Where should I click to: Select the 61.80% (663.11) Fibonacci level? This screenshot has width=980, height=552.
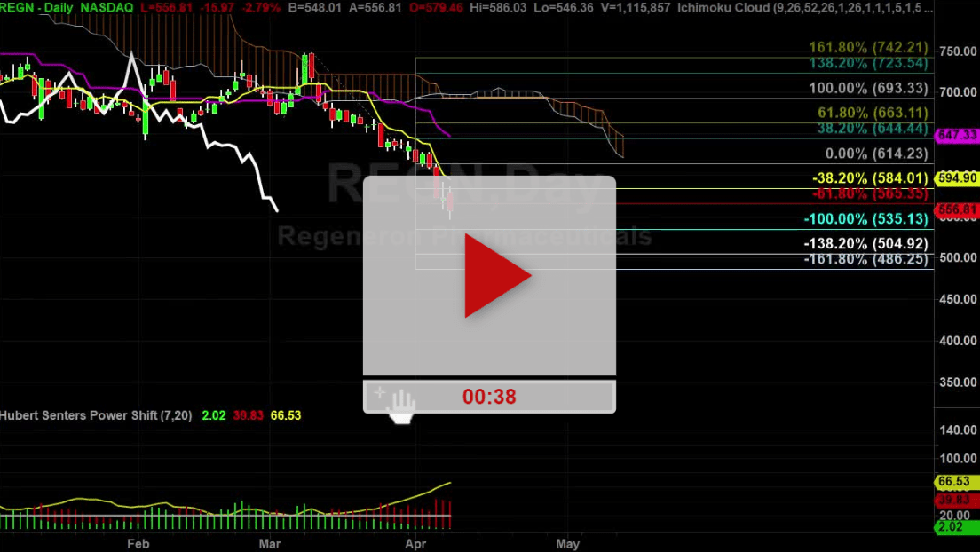point(873,113)
